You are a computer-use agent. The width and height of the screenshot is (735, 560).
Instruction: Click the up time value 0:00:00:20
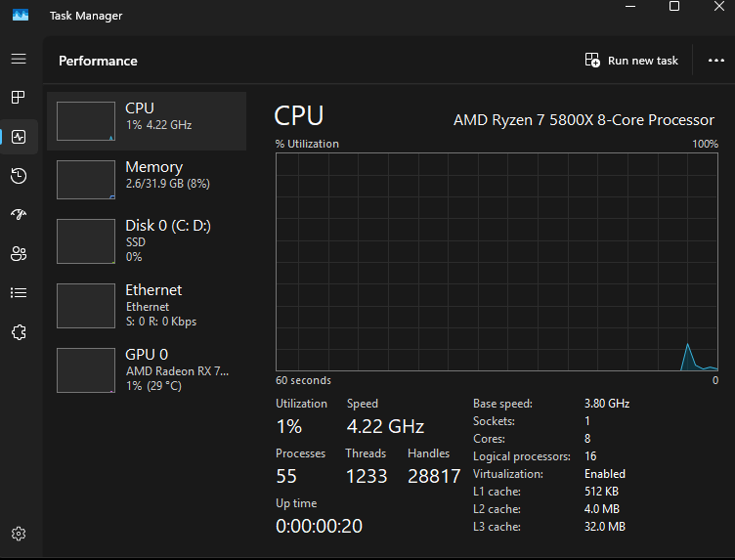click(x=319, y=526)
